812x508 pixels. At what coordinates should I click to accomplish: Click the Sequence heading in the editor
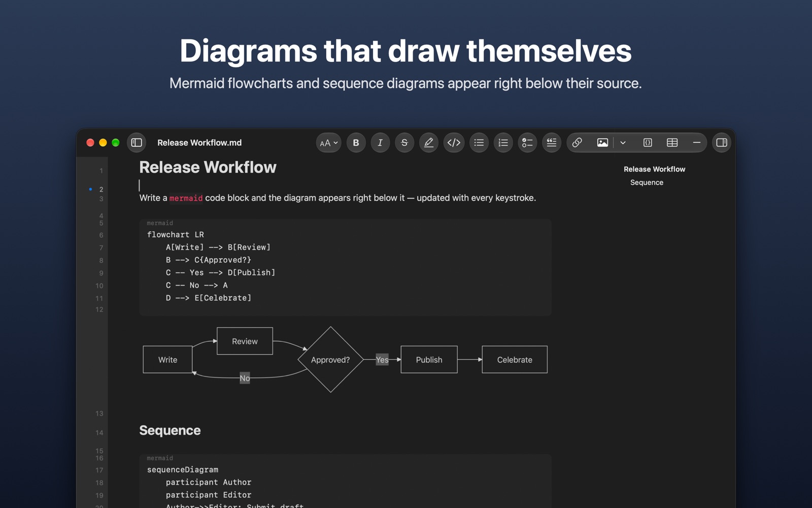pos(170,430)
